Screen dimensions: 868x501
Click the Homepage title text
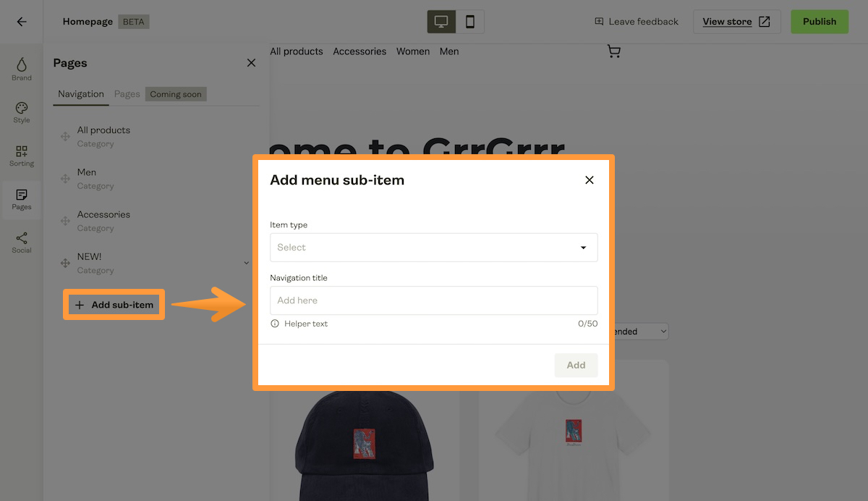pyautogui.click(x=88, y=22)
